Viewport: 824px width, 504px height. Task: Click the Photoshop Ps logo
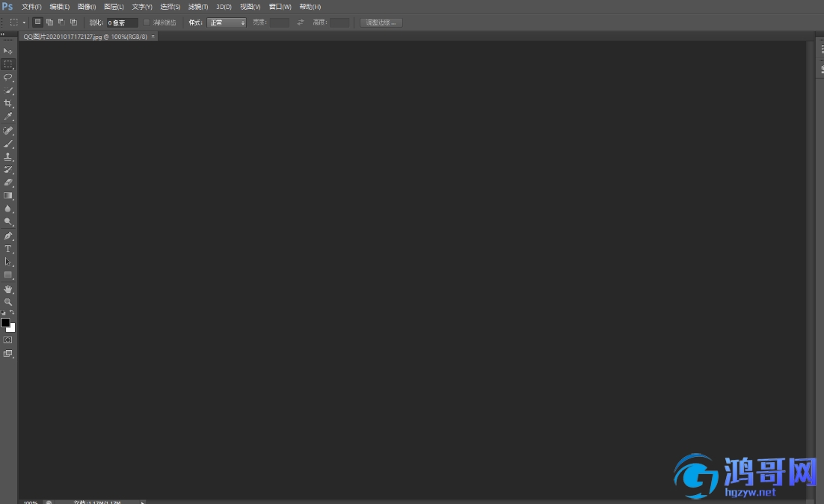pyautogui.click(x=7, y=6)
